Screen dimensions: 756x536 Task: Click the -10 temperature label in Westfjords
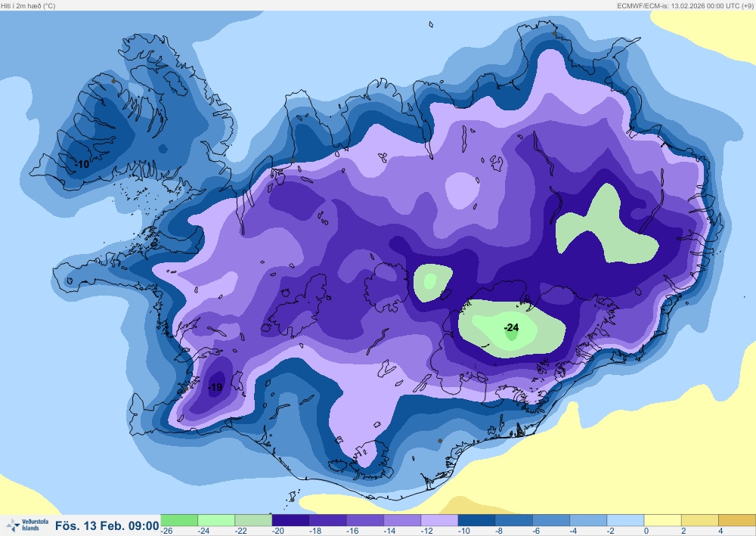[x=82, y=164]
